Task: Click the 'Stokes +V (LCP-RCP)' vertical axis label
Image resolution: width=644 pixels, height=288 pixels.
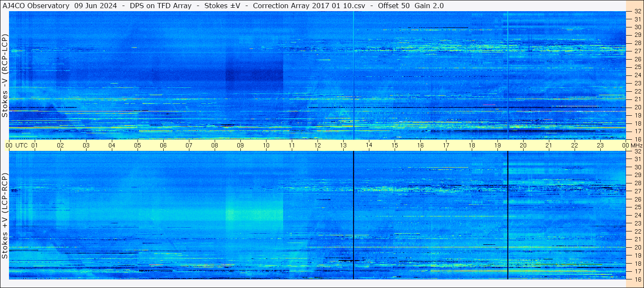Action: (x=5, y=216)
